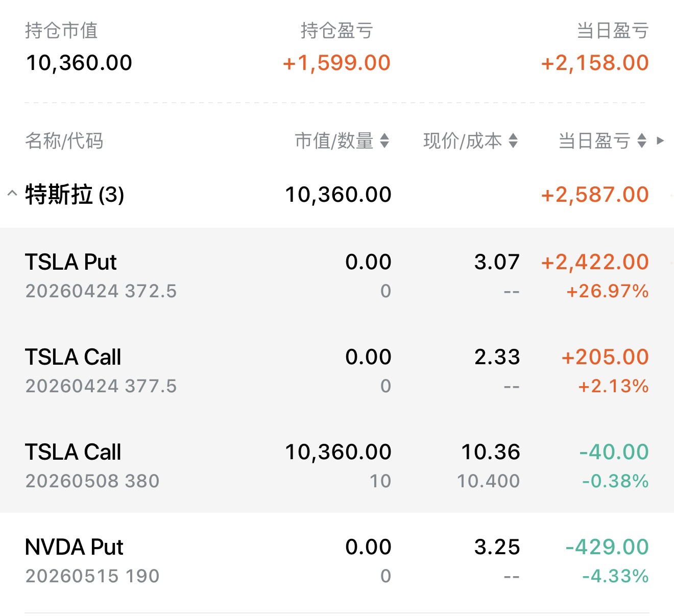Screen dimensions: 674x616
Task: Sort by 现价/成本 sort arrows icon
Action: [513, 140]
